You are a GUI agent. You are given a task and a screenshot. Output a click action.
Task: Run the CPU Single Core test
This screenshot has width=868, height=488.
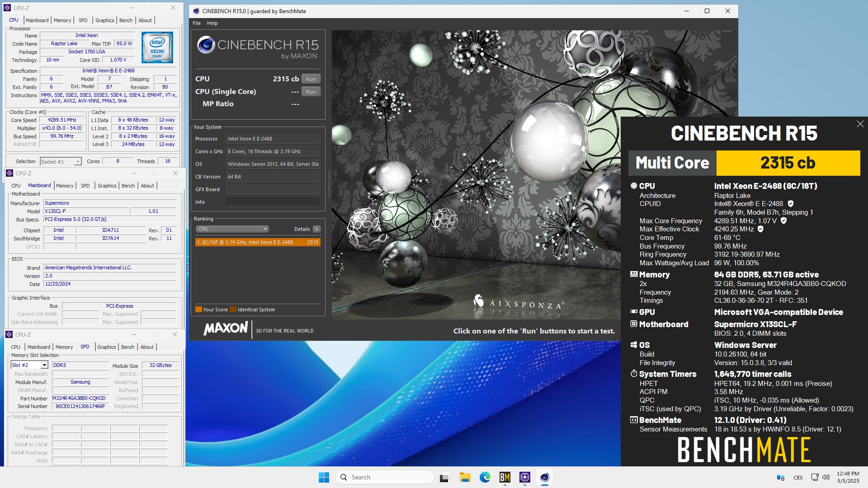311,92
